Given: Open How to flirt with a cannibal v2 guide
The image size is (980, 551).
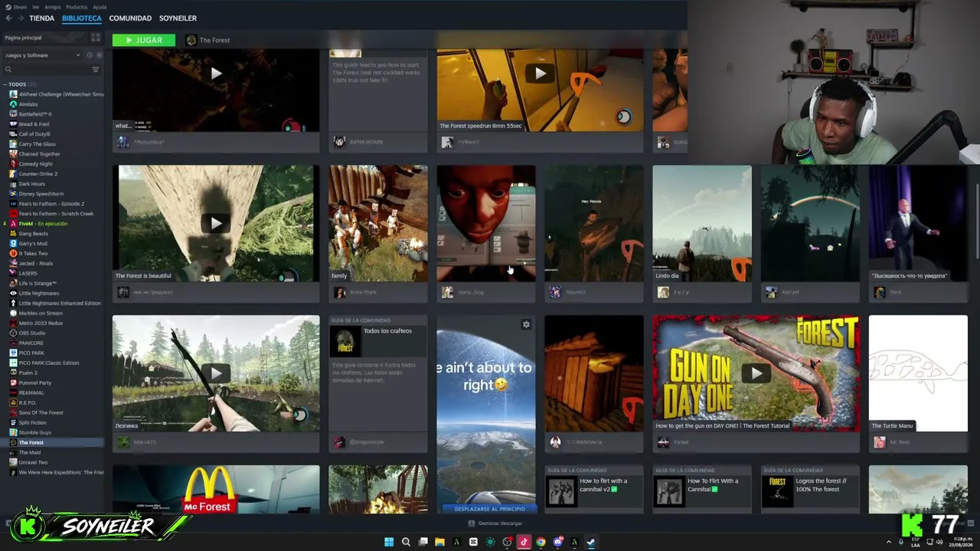Looking at the screenshot, I should 594,489.
